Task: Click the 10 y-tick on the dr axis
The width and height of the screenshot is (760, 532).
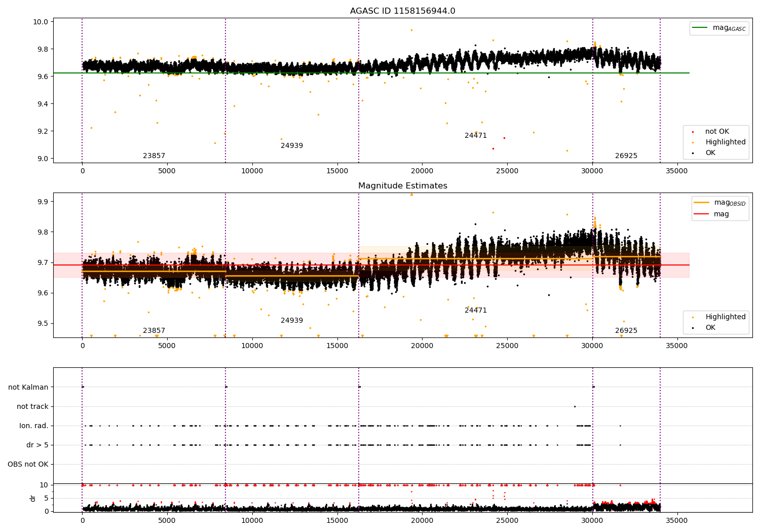Action: point(45,485)
